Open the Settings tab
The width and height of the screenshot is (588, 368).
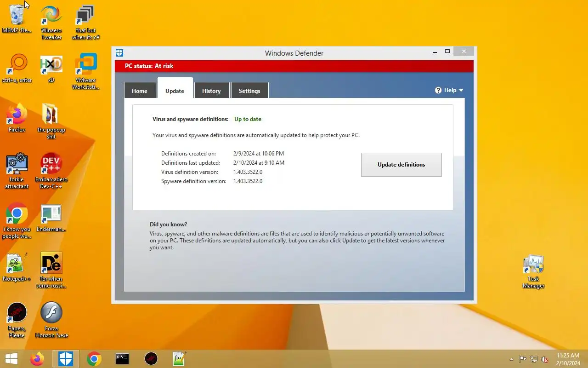coord(249,91)
